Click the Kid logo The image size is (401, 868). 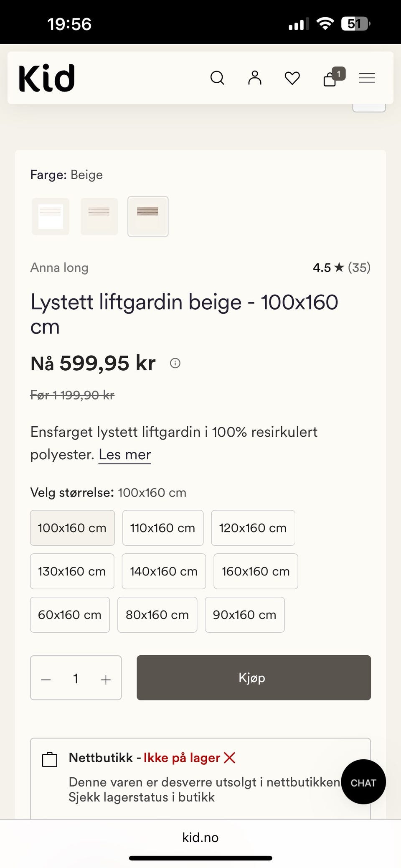coord(47,78)
